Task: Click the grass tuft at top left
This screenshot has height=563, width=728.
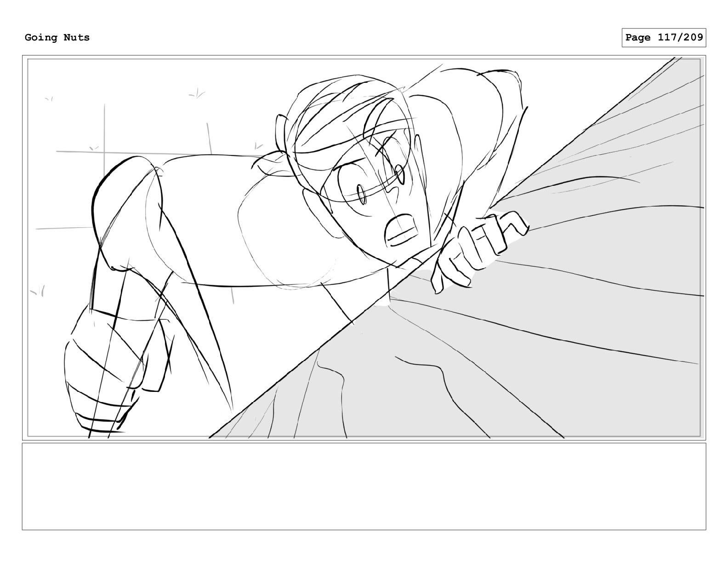Action: pyautogui.click(x=49, y=98)
